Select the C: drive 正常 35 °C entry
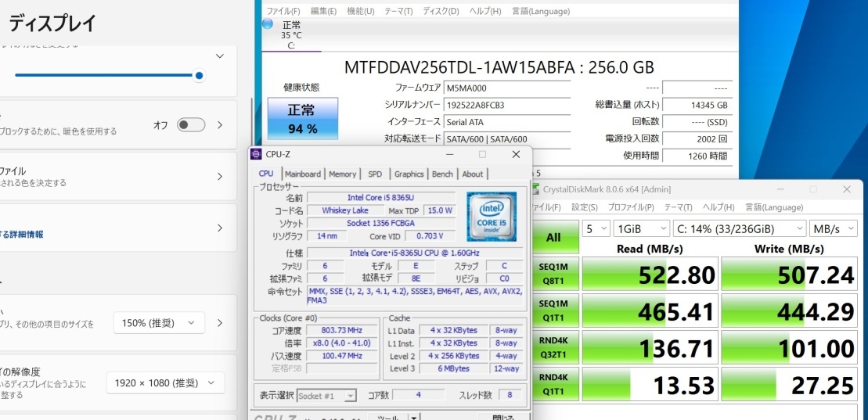This screenshot has width=868, height=420. [x=291, y=35]
